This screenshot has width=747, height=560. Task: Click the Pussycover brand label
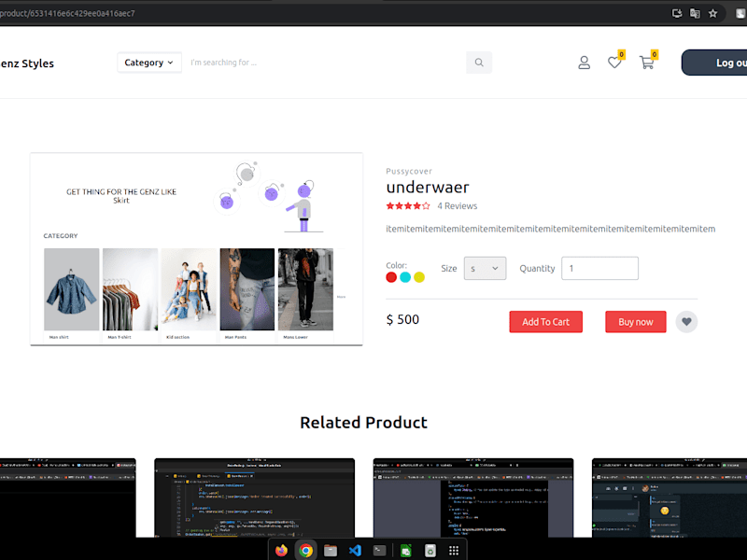pos(409,172)
